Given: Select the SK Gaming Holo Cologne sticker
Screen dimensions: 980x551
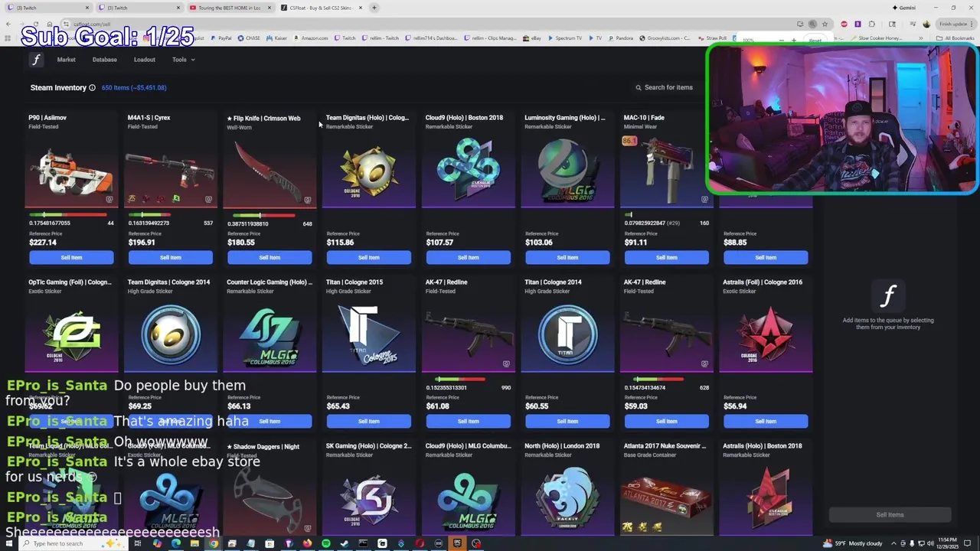Looking at the screenshot, I should (x=368, y=497).
